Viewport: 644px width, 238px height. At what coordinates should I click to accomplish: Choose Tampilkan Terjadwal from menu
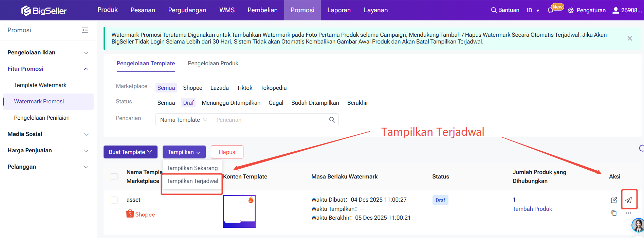(x=192, y=181)
